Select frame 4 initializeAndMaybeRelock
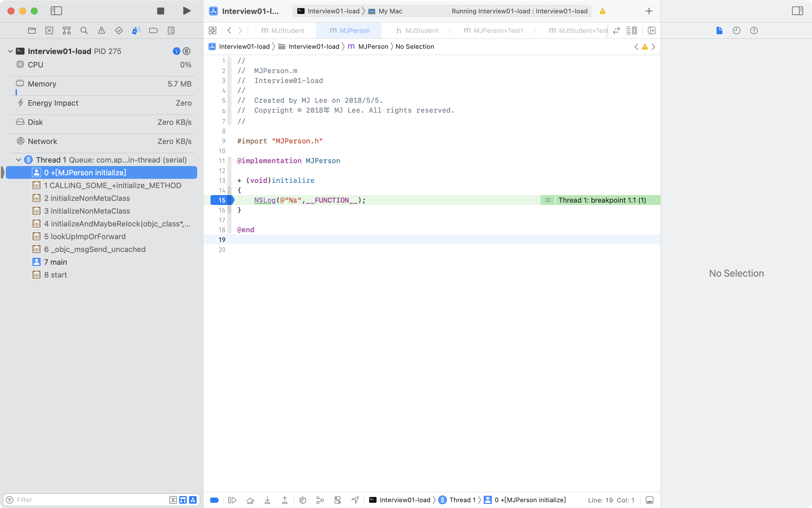The height and width of the screenshot is (508, 812). click(101, 224)
